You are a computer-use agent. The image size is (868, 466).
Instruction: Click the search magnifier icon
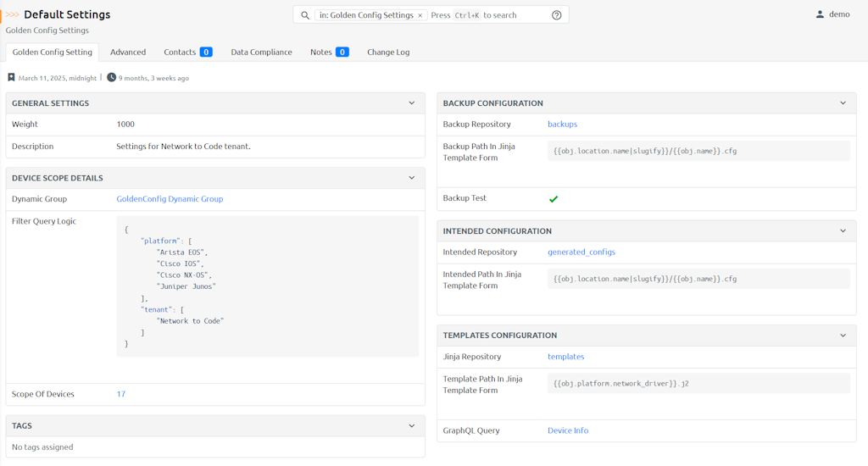point(305,15)
